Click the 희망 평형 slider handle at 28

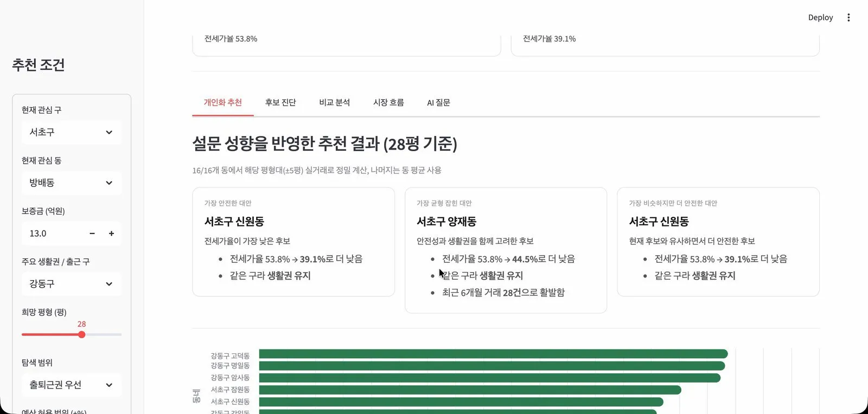pos(81,334)
